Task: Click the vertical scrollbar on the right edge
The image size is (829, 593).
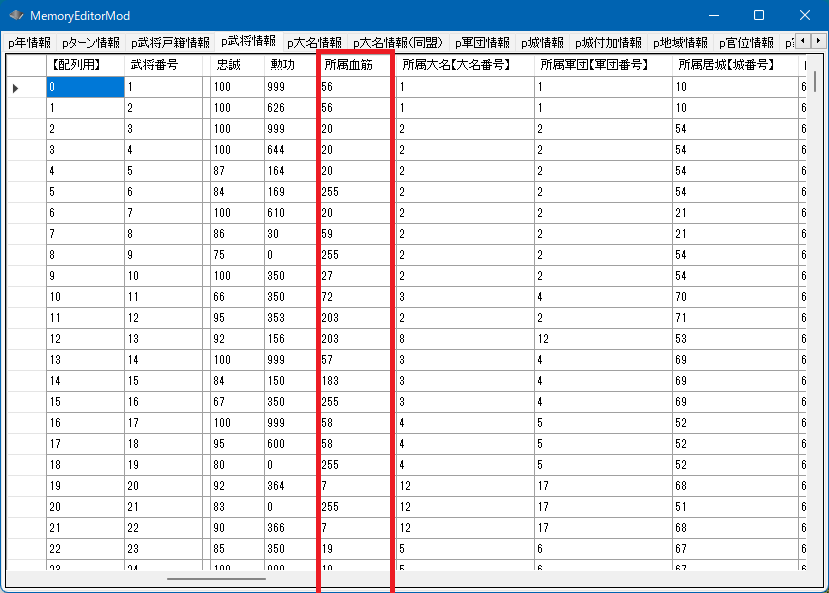Action: pyautogui.click(x=815, y=300)
